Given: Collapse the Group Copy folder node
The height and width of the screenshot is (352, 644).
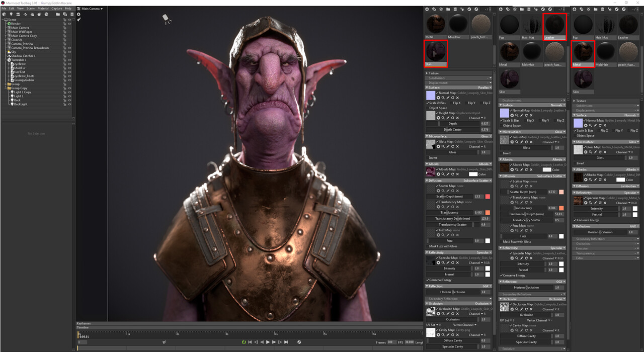Looking at the screenshot, I should point(6,88).
